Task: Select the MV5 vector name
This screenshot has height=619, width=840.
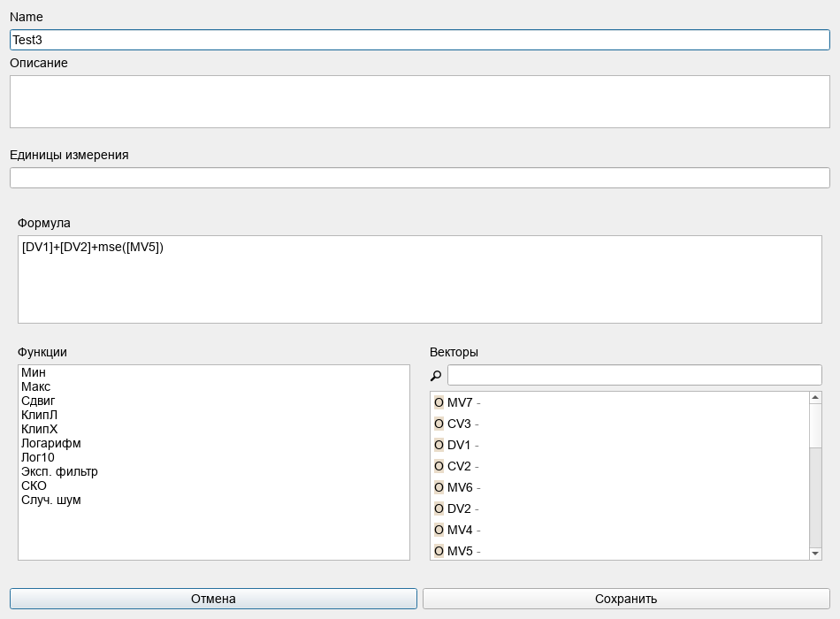Action: (460, 551)
